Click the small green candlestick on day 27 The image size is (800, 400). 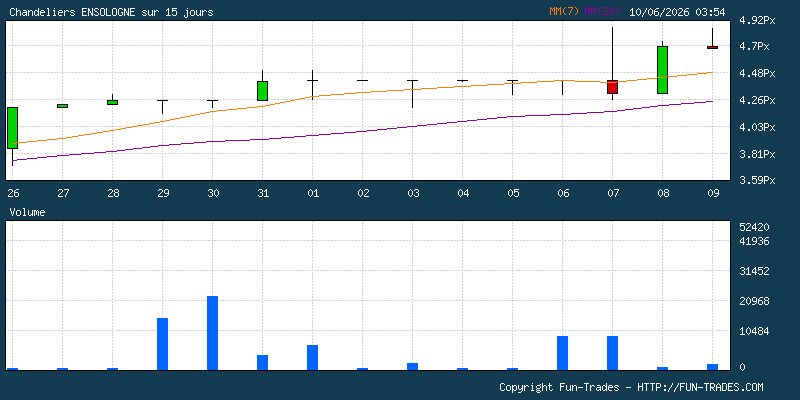(x=62, y=106)
